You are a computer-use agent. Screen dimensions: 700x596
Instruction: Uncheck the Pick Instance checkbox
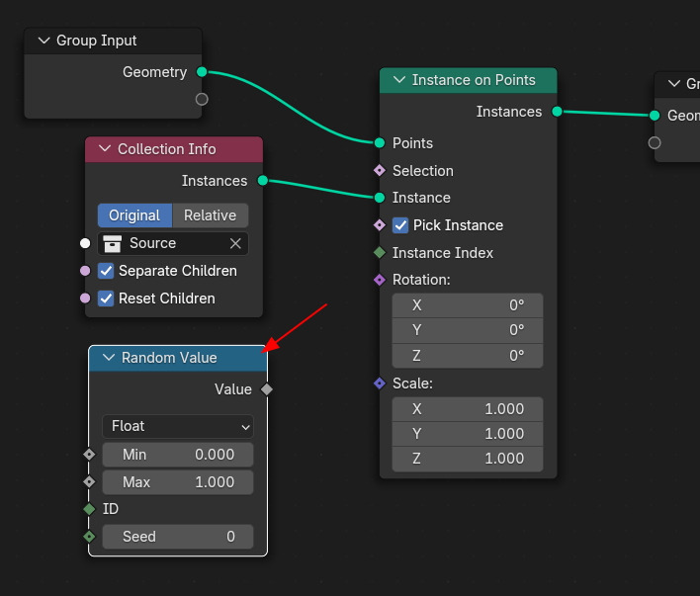400,225
